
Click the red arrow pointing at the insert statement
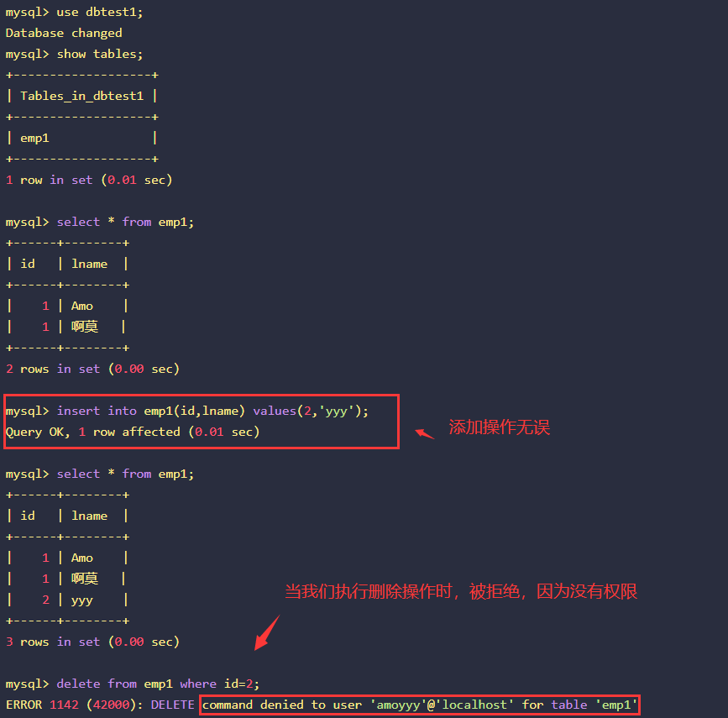426,433
